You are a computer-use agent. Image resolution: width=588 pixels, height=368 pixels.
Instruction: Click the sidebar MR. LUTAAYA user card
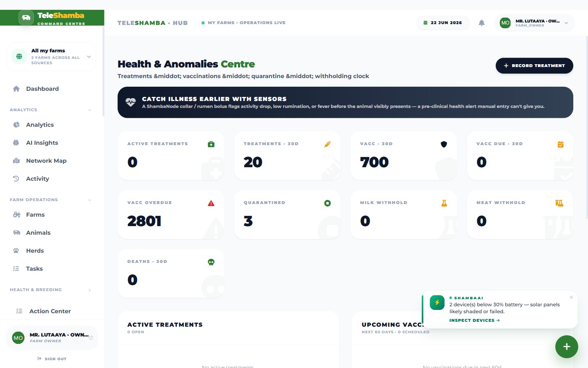point(52,338)
